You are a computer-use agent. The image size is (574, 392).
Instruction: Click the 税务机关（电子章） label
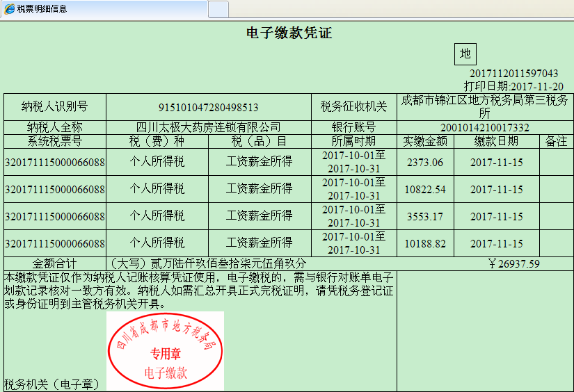(x=52, y=384)
